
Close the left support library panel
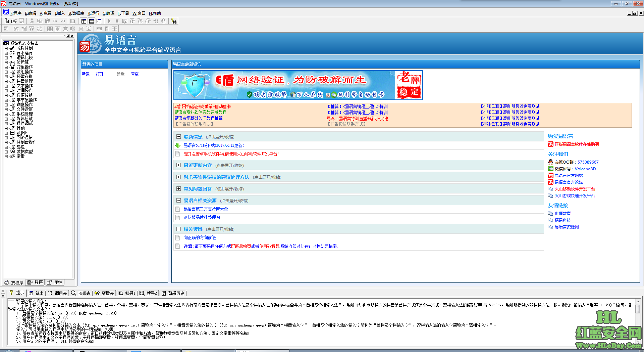72,36
